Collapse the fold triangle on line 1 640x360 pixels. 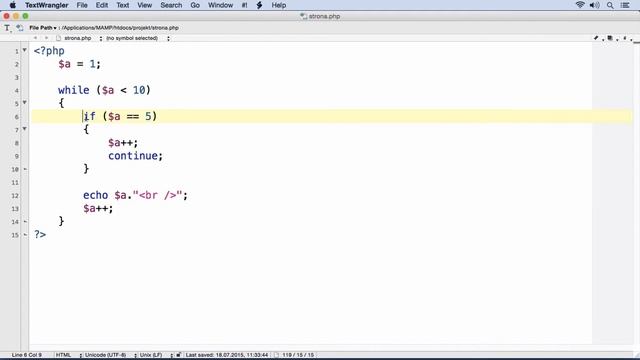point(24,50)
